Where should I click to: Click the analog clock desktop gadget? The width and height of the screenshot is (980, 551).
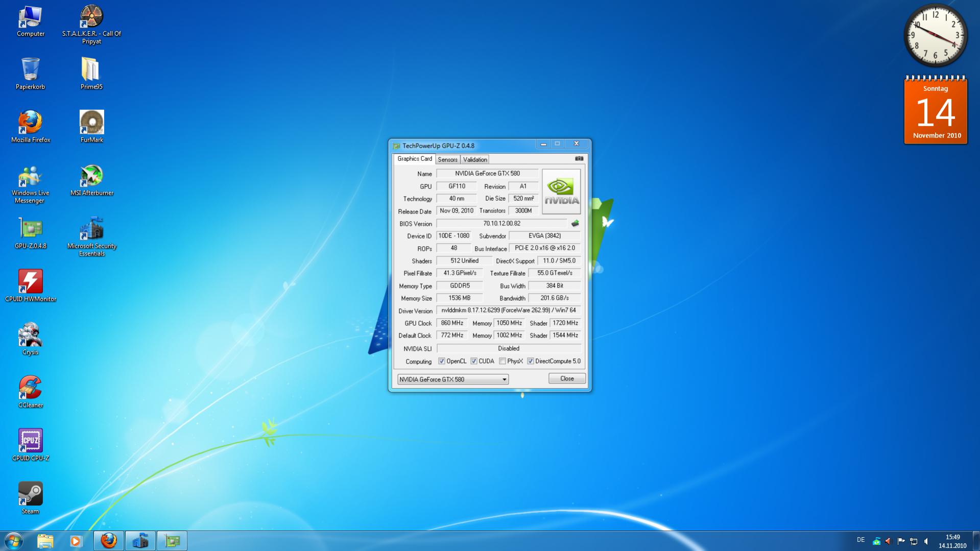936,36
